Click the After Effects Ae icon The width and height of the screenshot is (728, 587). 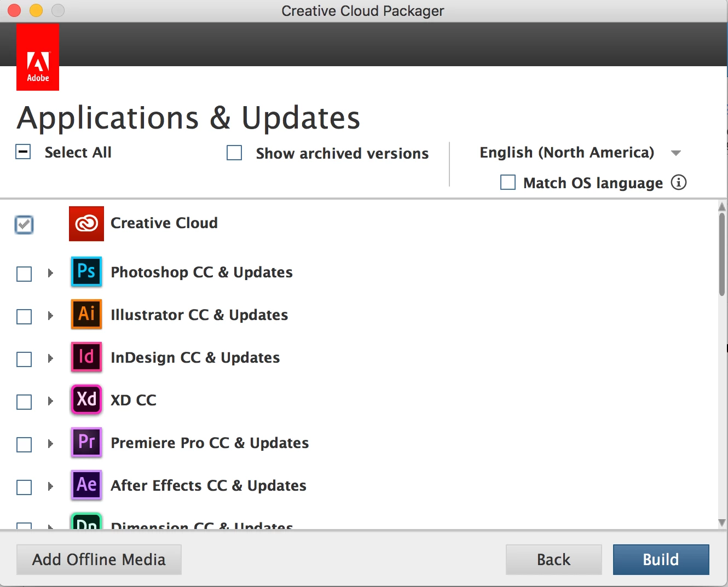coord(86,485)
